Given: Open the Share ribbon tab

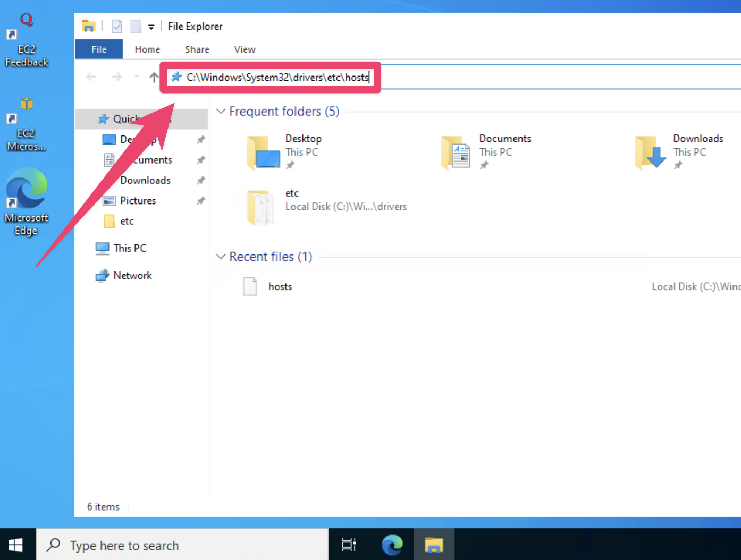Looking at the screenshot, I should [x=197, y=49].
